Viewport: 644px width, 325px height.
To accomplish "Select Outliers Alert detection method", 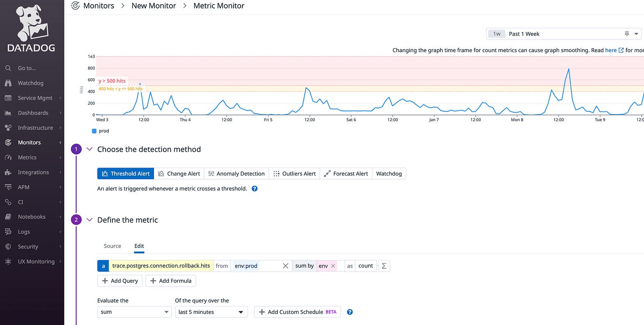I will tap(295, 174).
